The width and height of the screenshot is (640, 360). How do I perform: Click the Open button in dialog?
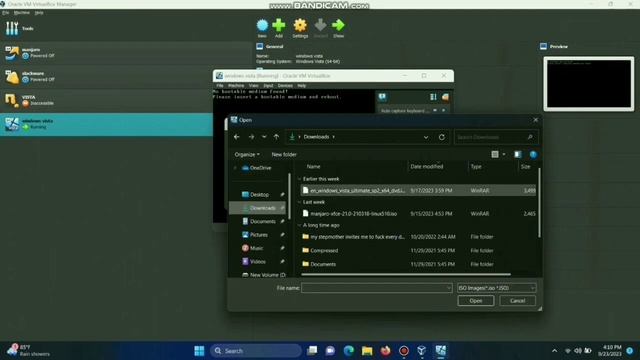click(476, 301)
